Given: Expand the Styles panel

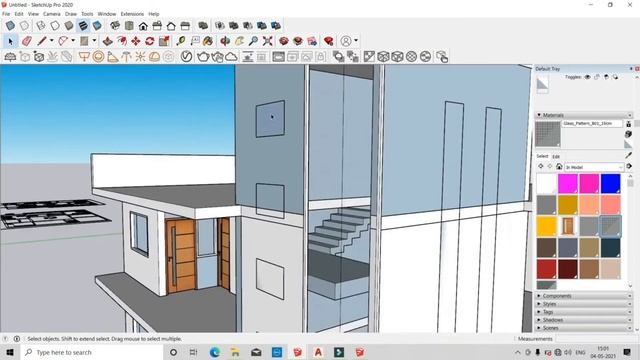Looking at the screenshot, I should [x=584, y=304].
